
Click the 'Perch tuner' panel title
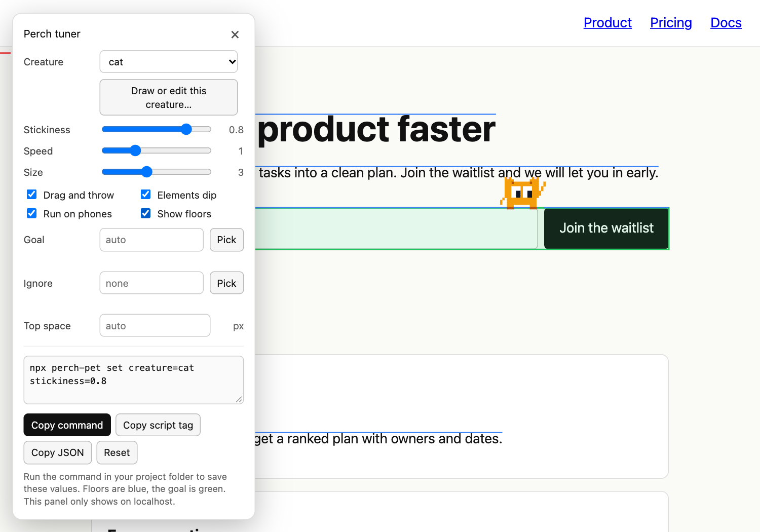pyautogui.click(x=52, y=34)
